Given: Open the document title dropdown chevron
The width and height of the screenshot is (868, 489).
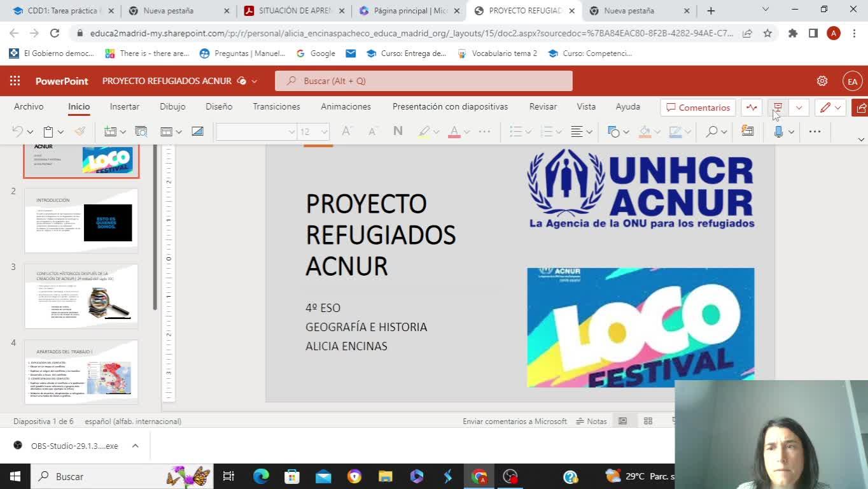Looking at the screenshot, I should [x=255, y=81].
